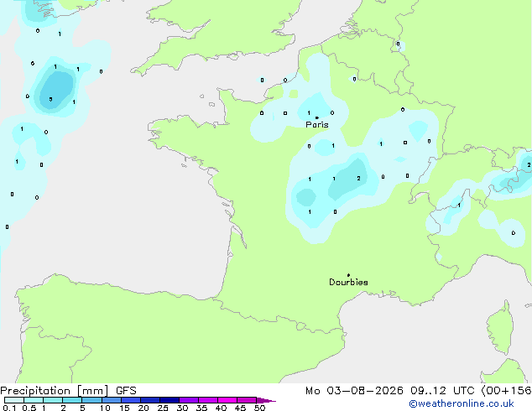The height and width of the screenshot is (411, 532).
Task: Pick the 0.5–1 mm legend swatch
Action: [x=34, y=400]
